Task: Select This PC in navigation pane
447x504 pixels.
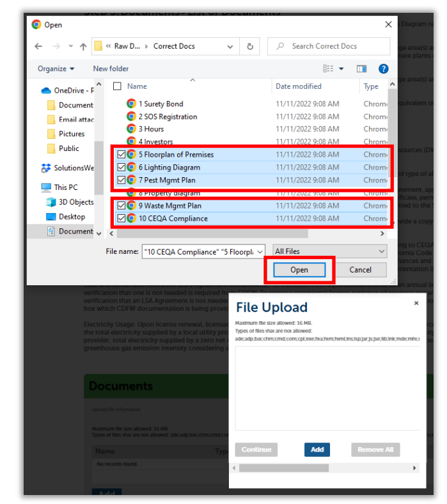Action: coord(59,187)
